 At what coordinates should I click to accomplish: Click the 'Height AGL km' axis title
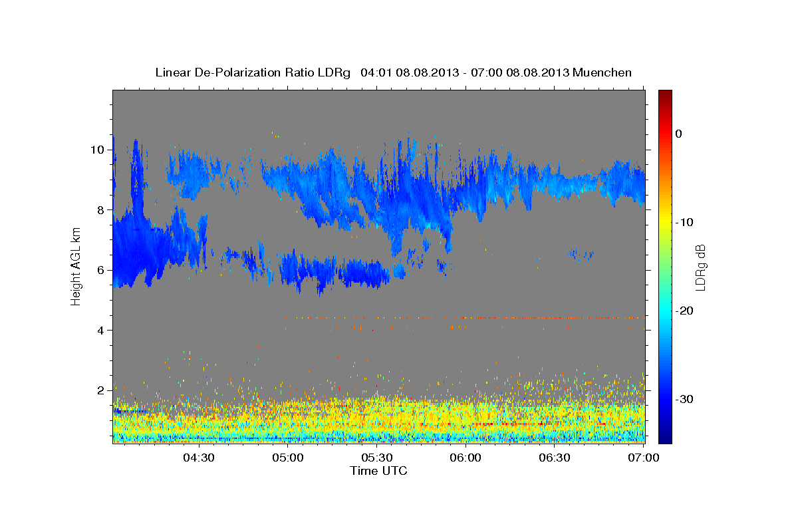pyautogui.click(x=76, y=267)
